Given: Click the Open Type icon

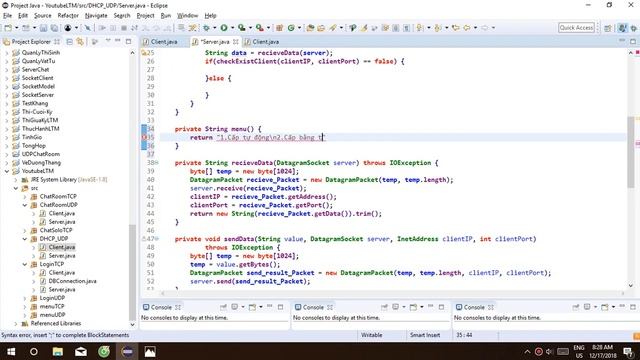Looking at the screenshot, I should tap(311, 28).
